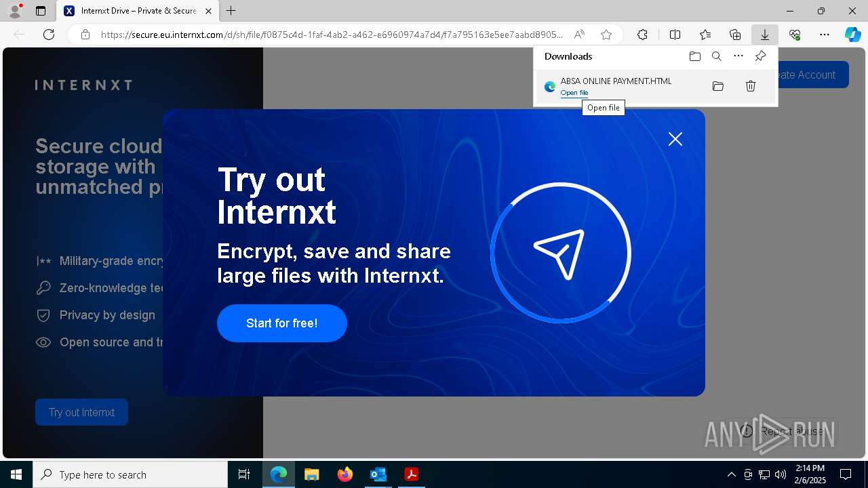The image size is (868, 488).
Task: Add page to favorites star icon
Action: coord(606,35)
